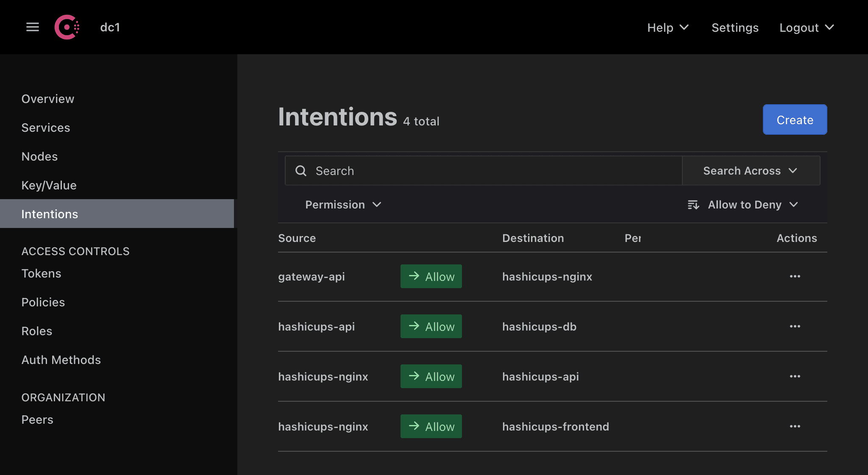Open Services in the sidebar
The image size is (868, 475).
[46, 128]
